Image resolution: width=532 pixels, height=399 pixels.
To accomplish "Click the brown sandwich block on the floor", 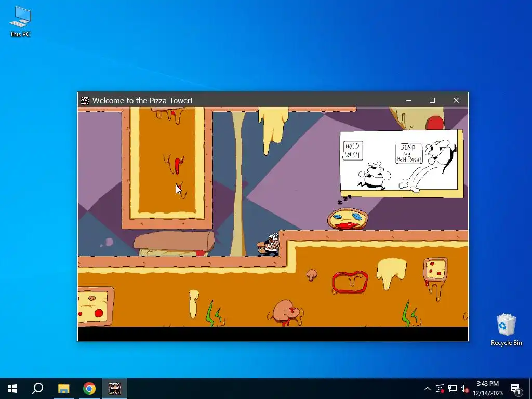I will click(x=175, y=243).
